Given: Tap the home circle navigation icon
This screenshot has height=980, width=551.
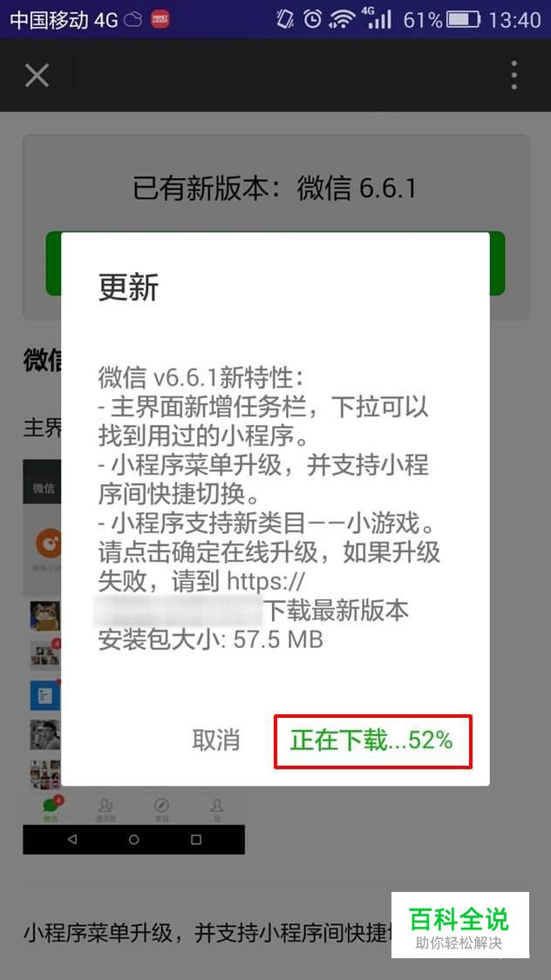Looking at the screenshot, I should [134, 840].
